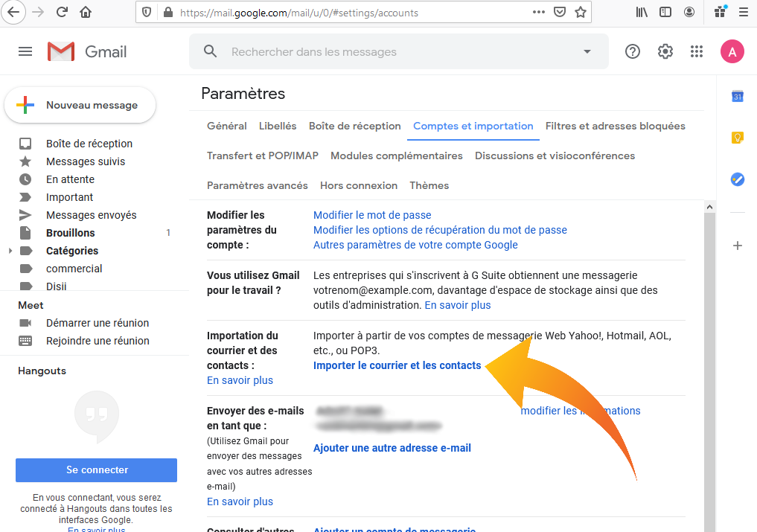Click Modifier les options de récupération link

tap(441, 230)
